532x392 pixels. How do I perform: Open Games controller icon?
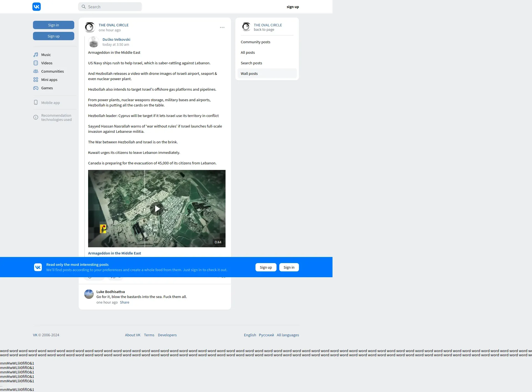[36, 88]
